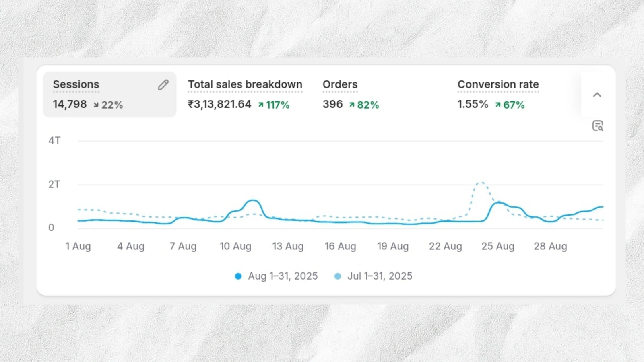
Task: Toggle the Jul 1–31, 2025 legend label
Action: [x=380, y=276]
